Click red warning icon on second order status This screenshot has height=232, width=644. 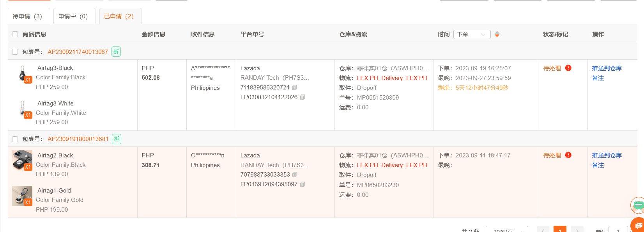coord(568,155)
